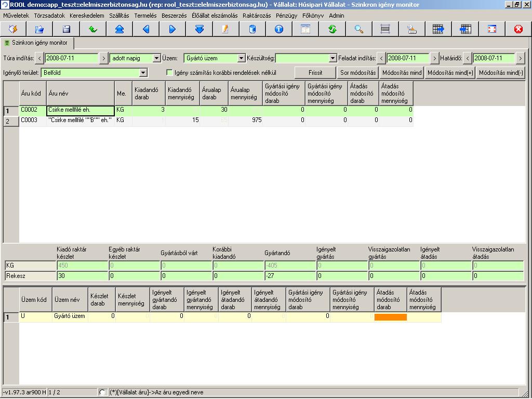Toggle 'Igény számítás korábbi rendelések nélkül' checkbox
Image resolution: width=532 pixels, height=399 pixels.
(x=169, y=73)
